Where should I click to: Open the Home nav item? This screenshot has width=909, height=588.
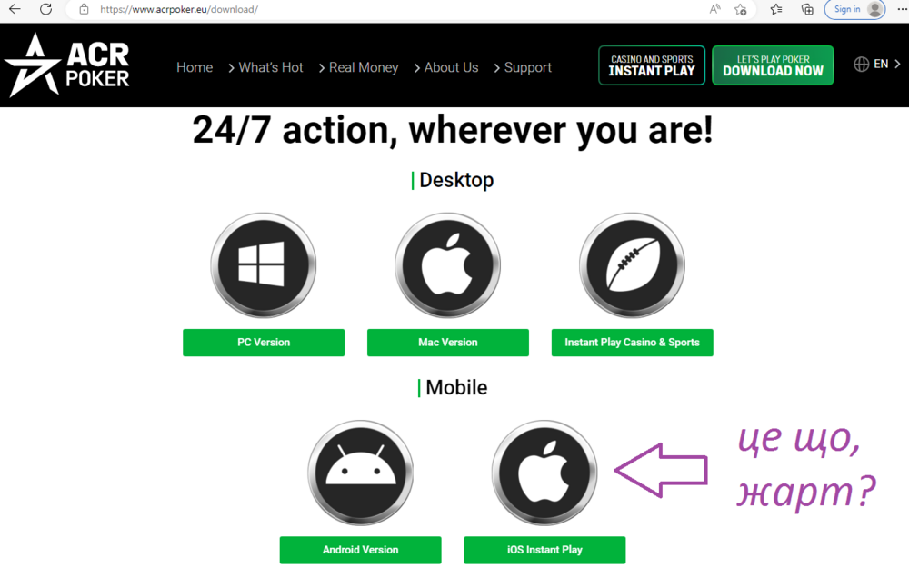(195, 67)
